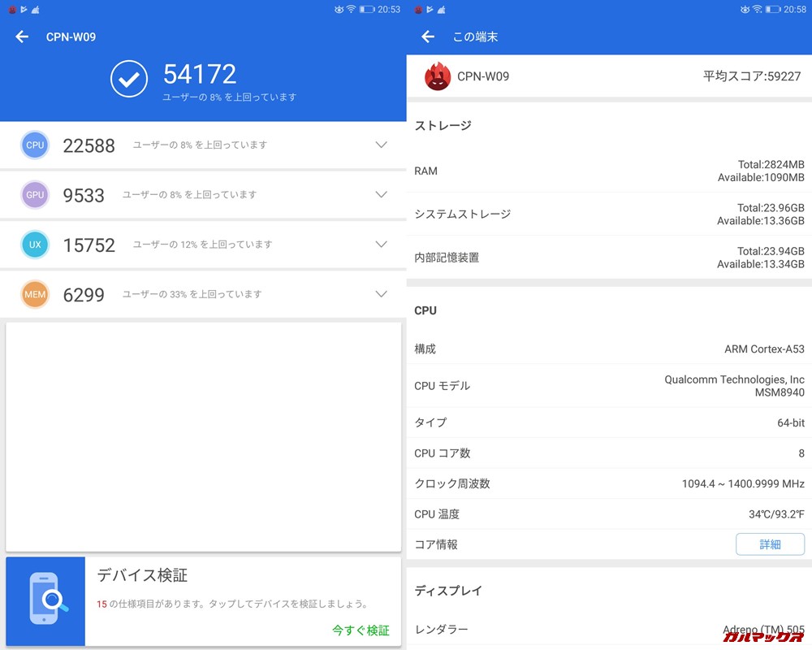Expand the GPU score details chevron
Viewport: 812px width, 650px height.
[x=381, y=195]
